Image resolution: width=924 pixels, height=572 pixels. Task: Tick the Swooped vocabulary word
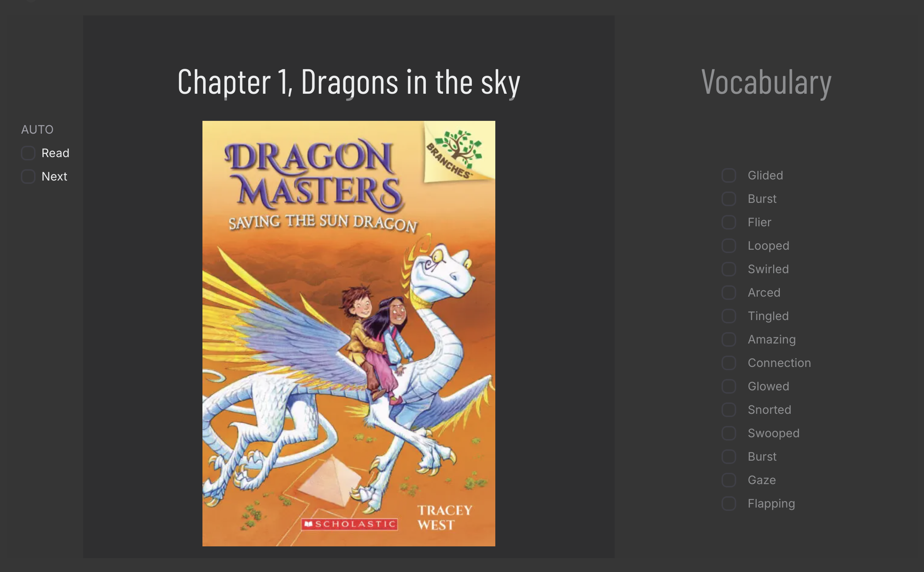[x=729, y=434]
